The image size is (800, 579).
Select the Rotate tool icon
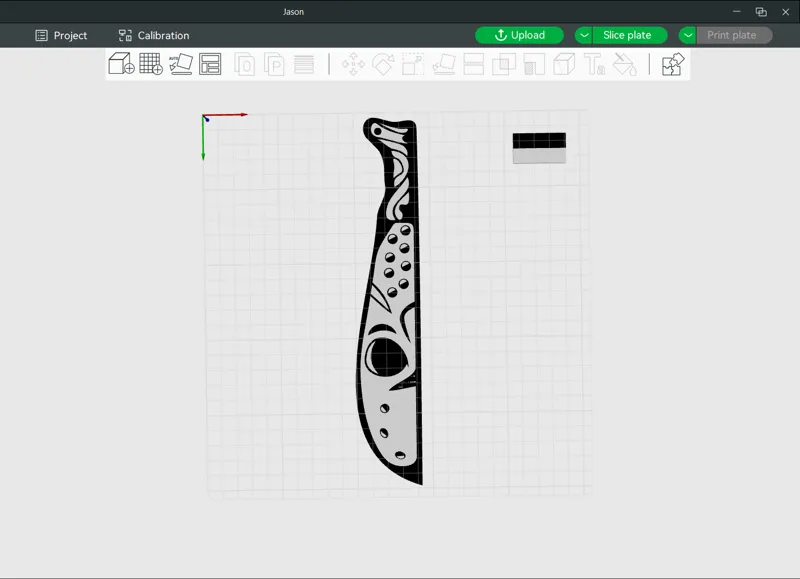tap(383, 65)
